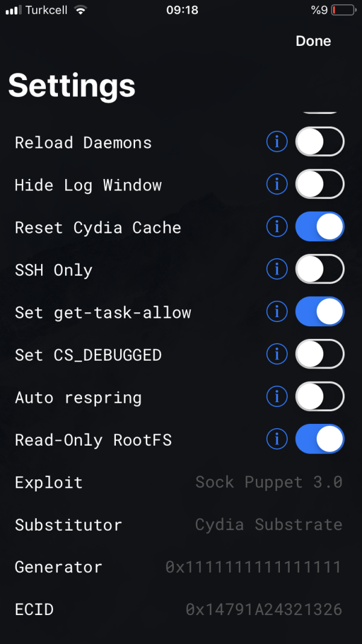Change the Exploit Sock Puppet 3.0 option
Image resolution: width=362 pixels, height=644 pixels.
[x=268, y=482]
